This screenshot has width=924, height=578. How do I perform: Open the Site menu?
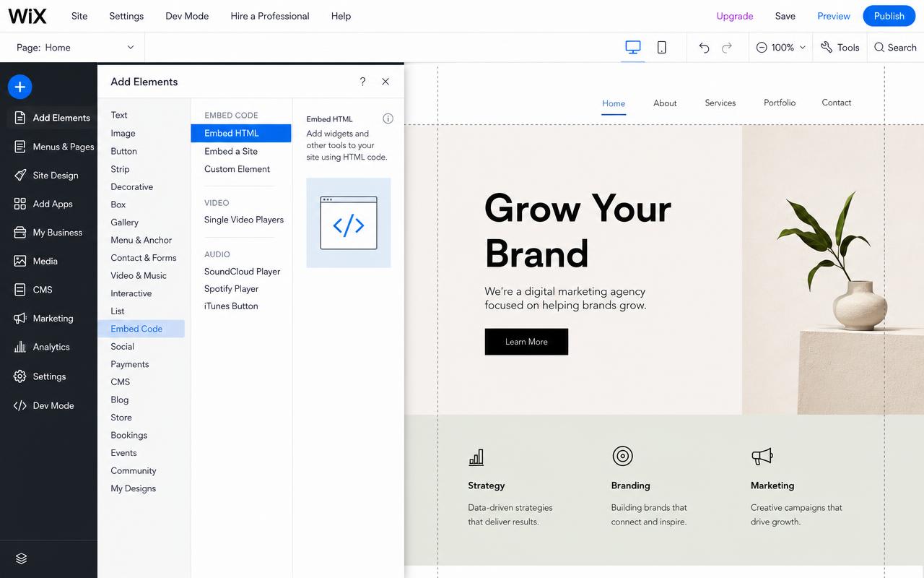tap(79, 16)
